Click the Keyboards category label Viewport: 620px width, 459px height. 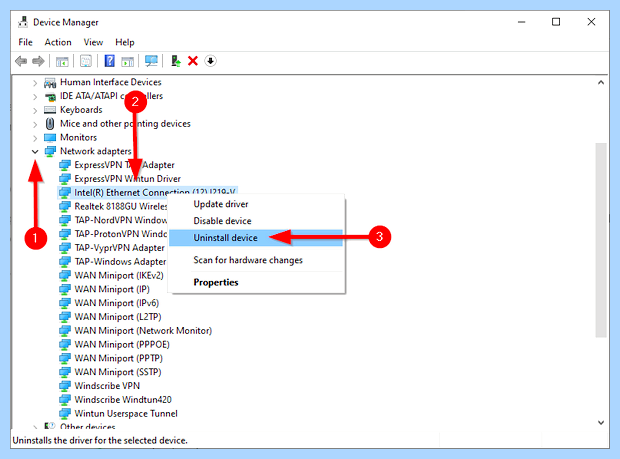click(81, 110)
